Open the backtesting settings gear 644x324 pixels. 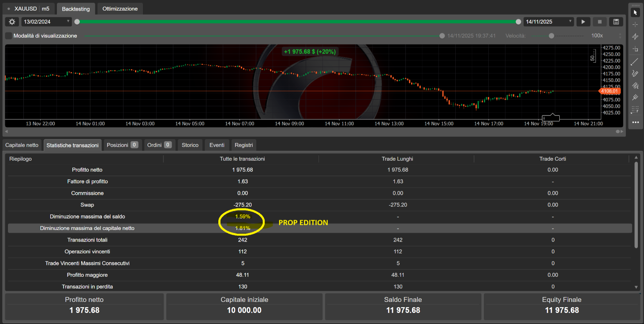12,22
